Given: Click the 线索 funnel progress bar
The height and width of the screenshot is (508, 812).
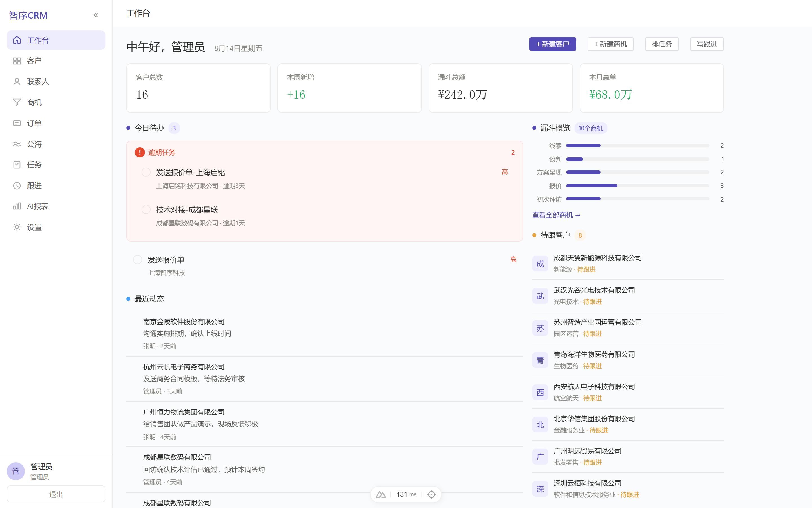Looking at the screenshot, I should (x=637, y=146).
